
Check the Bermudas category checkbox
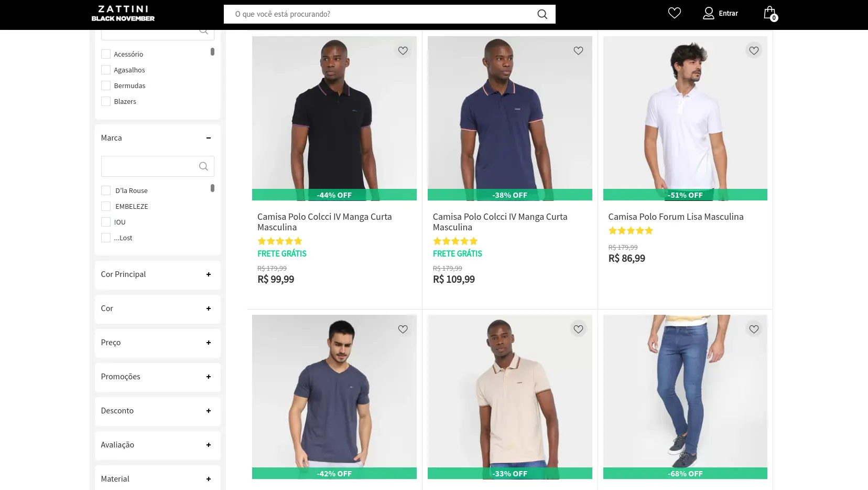[x=105, y=85]
